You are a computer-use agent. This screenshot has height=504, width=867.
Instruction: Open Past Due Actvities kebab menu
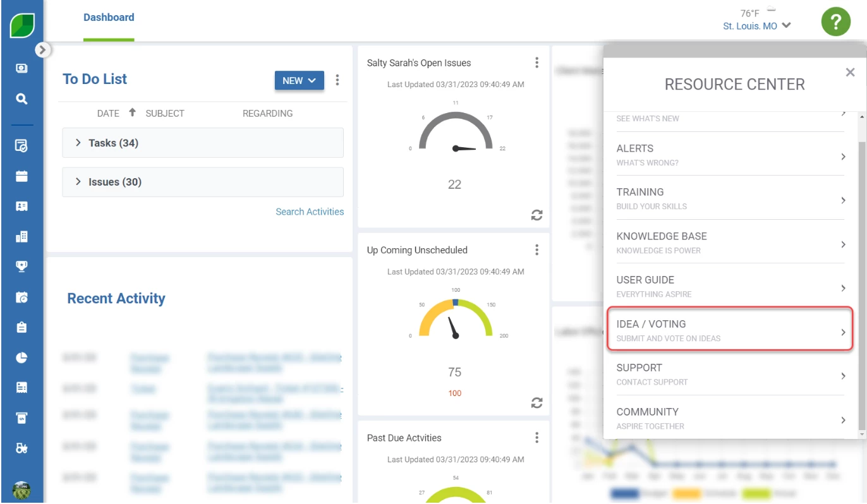(x=537, y=438)
